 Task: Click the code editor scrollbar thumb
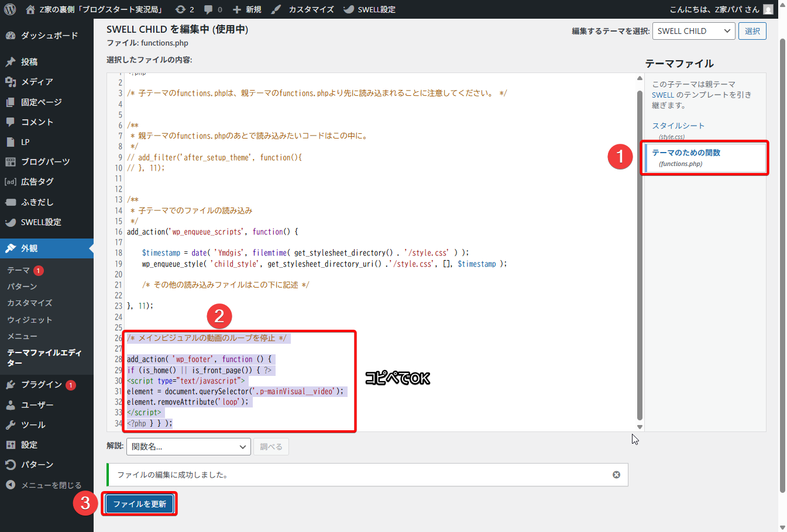[x=640, y=255]
